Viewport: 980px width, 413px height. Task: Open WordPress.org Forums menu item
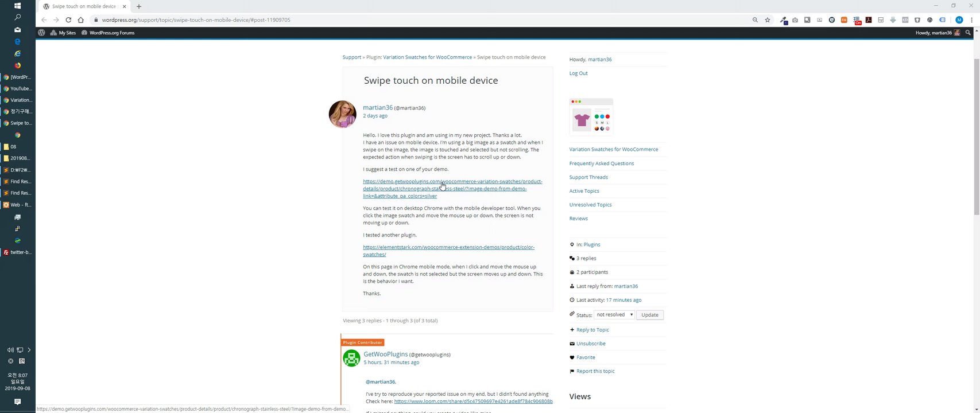pyautogui.click(x=108, y=33)
